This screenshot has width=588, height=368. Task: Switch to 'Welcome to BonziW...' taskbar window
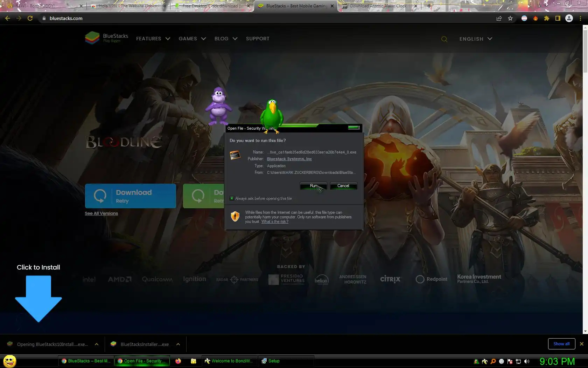tap(229, 361)
